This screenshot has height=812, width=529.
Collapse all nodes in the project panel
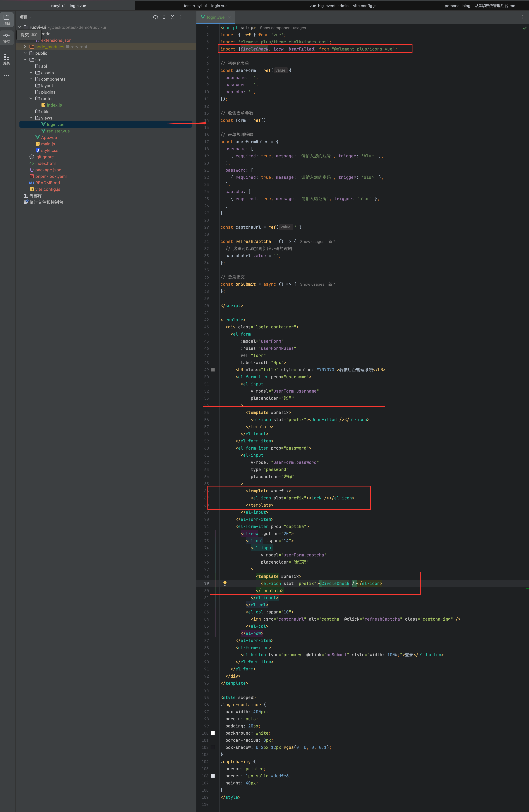(x=172, y=17)
